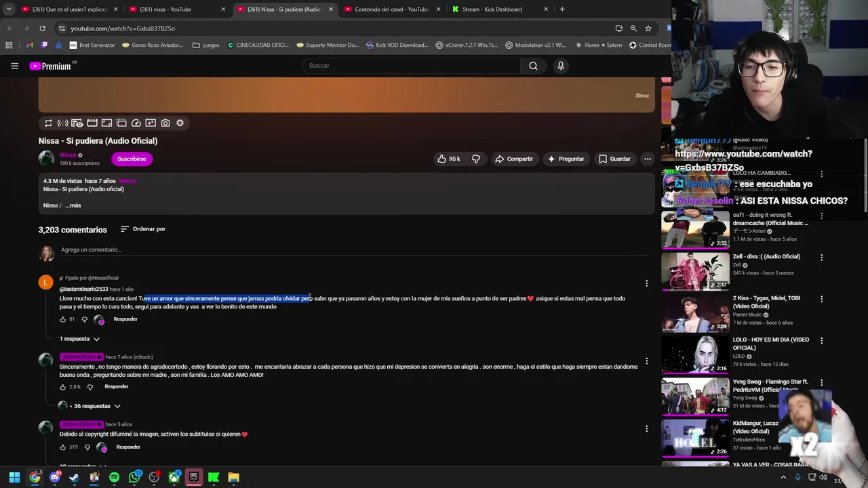Switch to 'Que es el under?' tab

pyautogui.click(x=68, y=9)
